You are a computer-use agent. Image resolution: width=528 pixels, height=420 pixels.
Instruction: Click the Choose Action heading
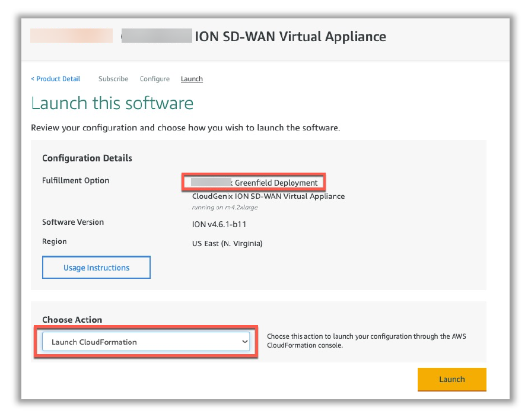click(x=72, y=320)
